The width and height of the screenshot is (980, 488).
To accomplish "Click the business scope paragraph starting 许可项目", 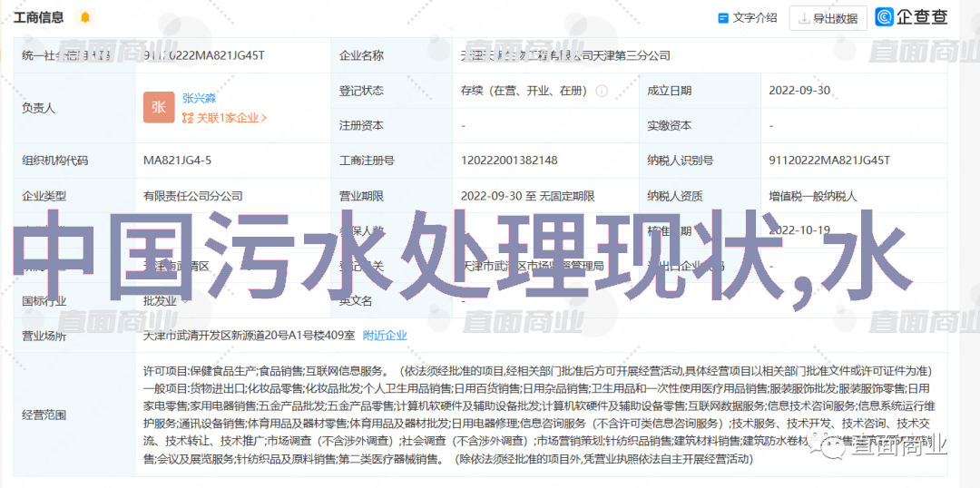I will [537, 415].
